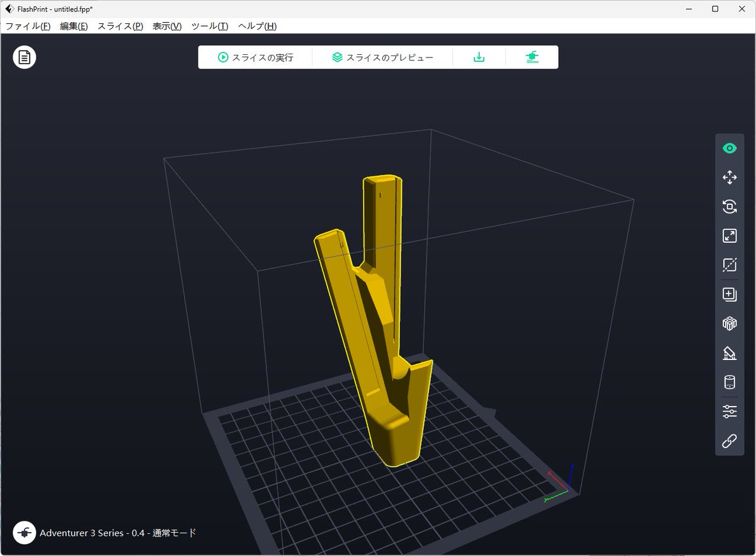Click the スライスの実行 button

tap(255, 57)
